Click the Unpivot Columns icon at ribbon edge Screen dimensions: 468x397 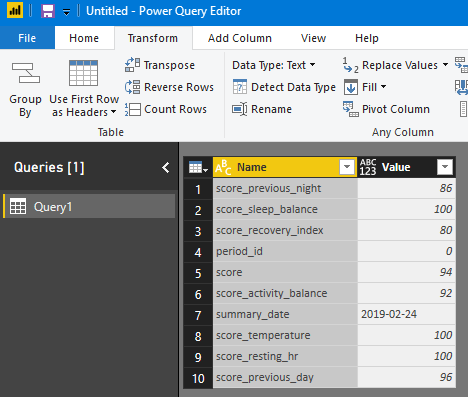click(462, 65)
